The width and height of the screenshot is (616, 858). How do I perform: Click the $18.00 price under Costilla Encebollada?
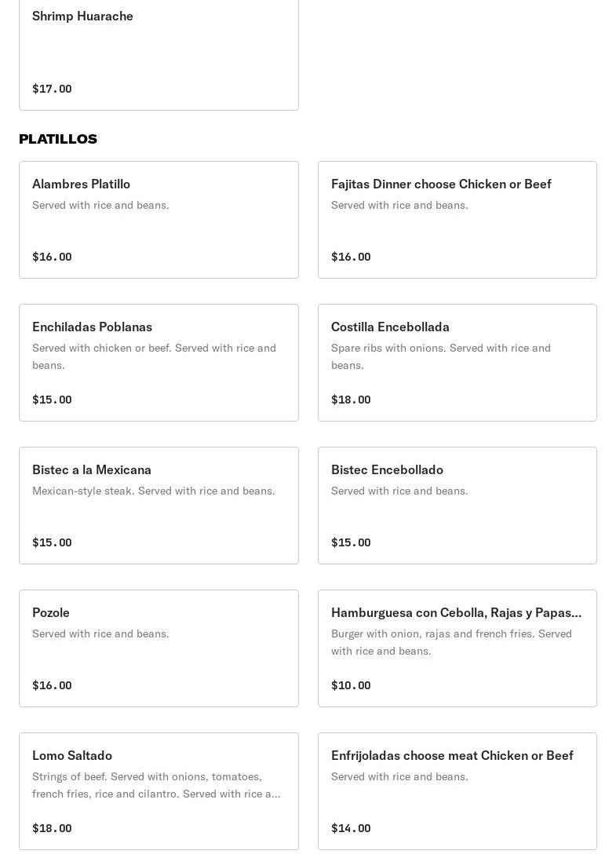coord(351,400)
